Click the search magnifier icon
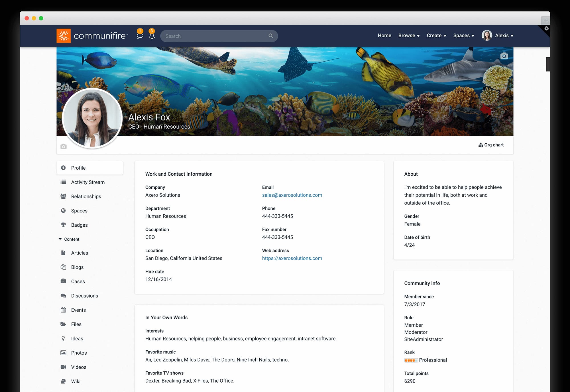 (270, 36)
